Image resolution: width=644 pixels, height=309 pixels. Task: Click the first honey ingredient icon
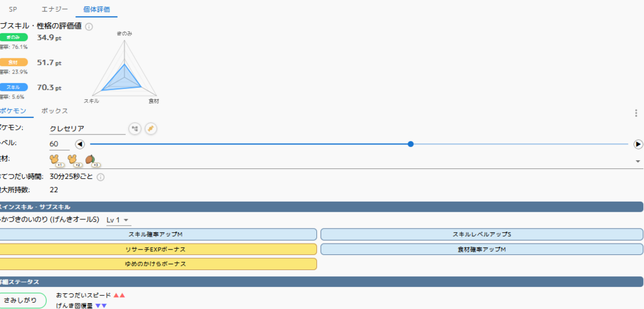pos(55,160)
